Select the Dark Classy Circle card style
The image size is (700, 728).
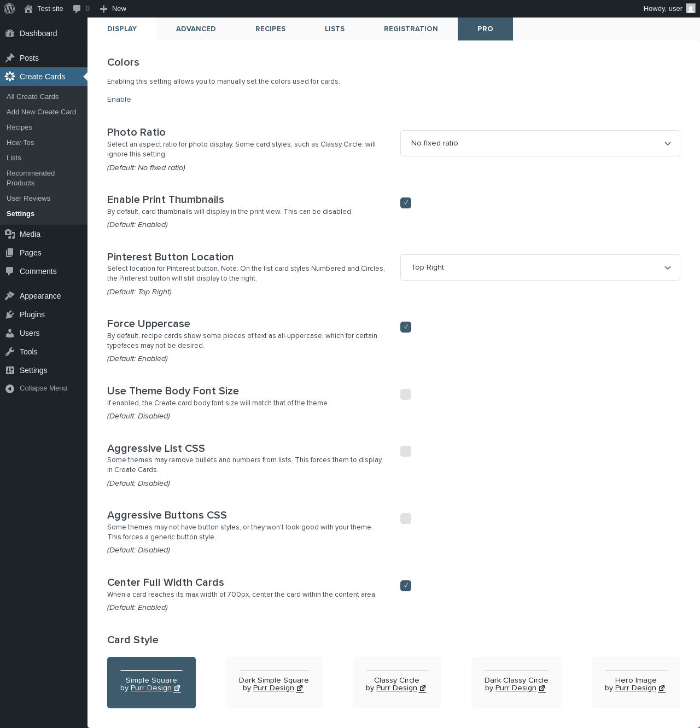516,683
